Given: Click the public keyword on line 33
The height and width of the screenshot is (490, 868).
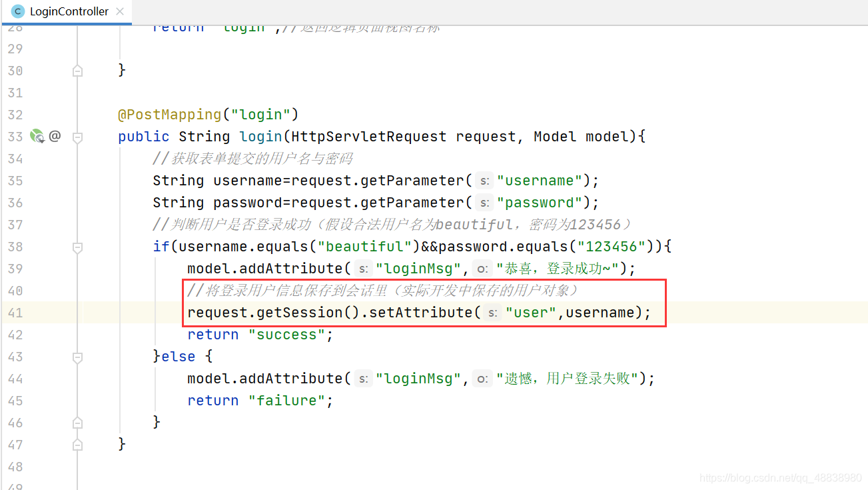Looking at the screenshot, I should click(x=144, y=137).
